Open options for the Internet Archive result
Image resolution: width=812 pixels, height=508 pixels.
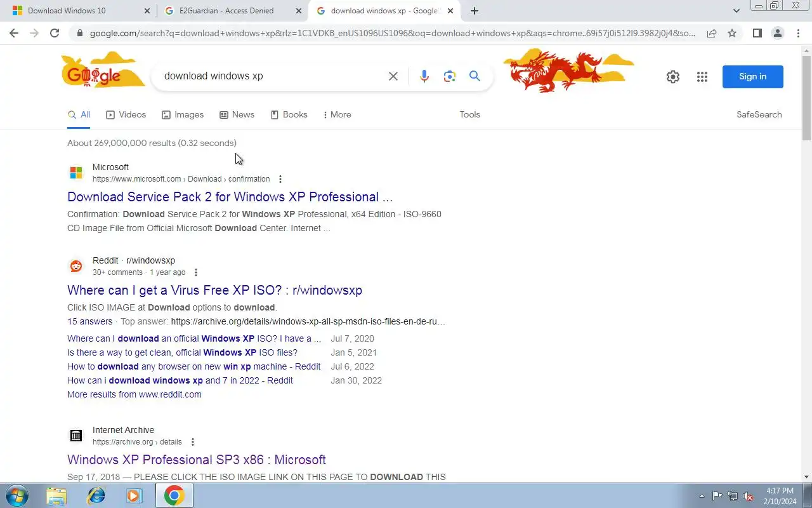[193, 442]
